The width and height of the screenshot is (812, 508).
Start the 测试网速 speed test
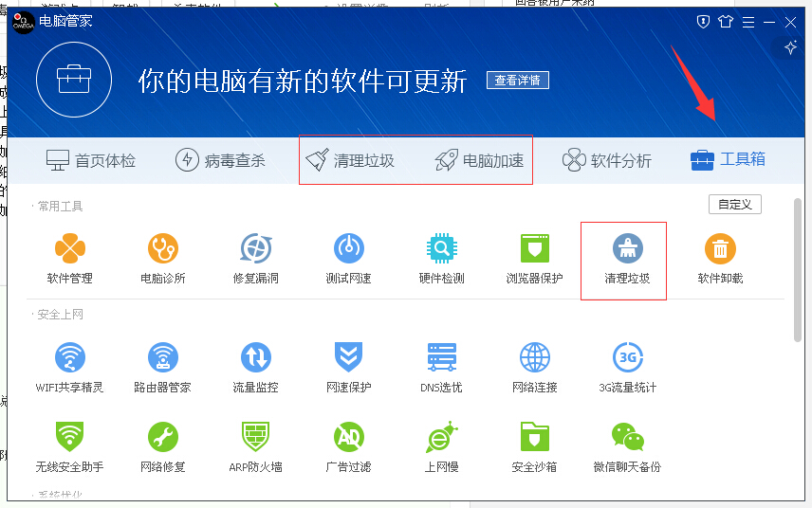[348, 259]
